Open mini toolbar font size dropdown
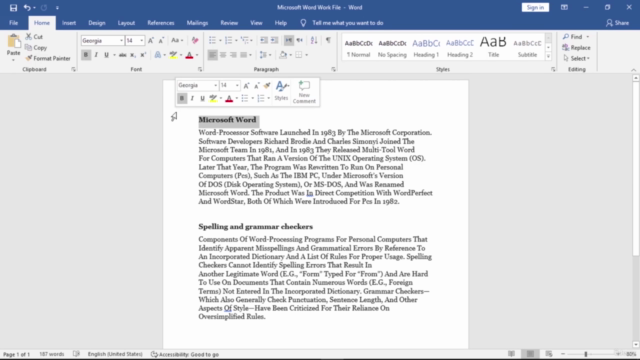 pyautogui.click(x=237, y=85)
